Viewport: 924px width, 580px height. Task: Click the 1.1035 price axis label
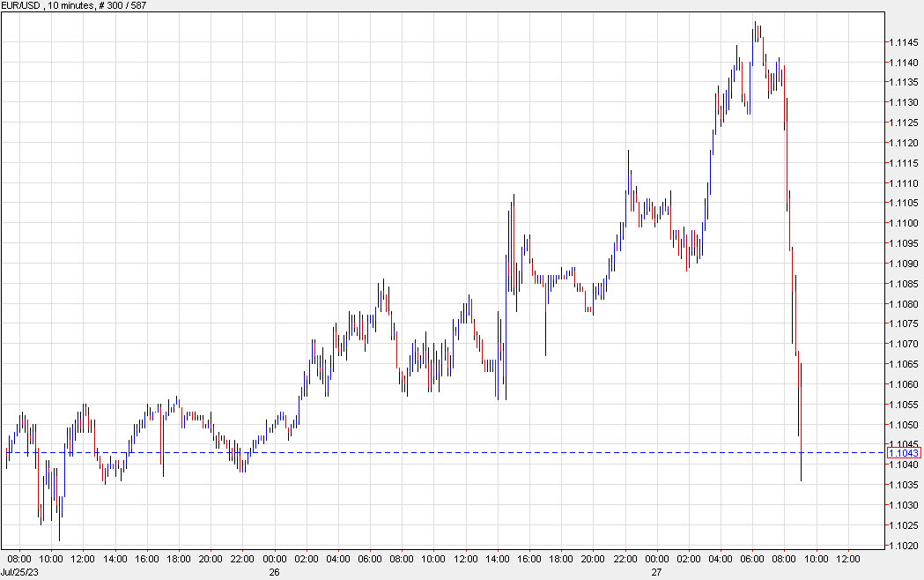point(904,485)
